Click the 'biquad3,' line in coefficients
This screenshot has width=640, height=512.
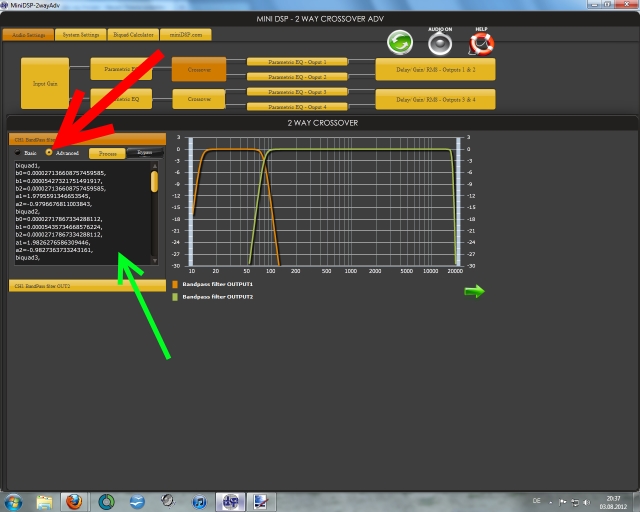pyautogui.click(x=27, y=258)
